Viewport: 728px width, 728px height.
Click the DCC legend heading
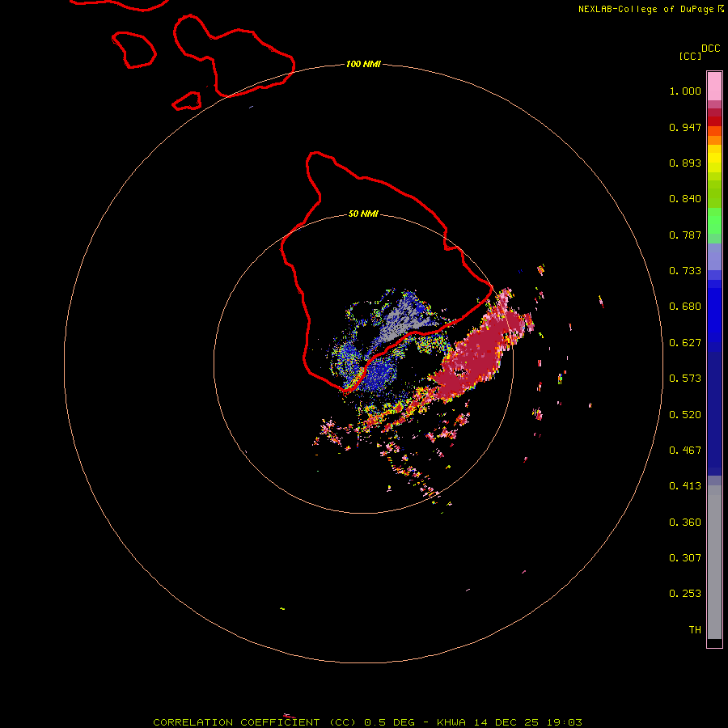coord(710,49)
